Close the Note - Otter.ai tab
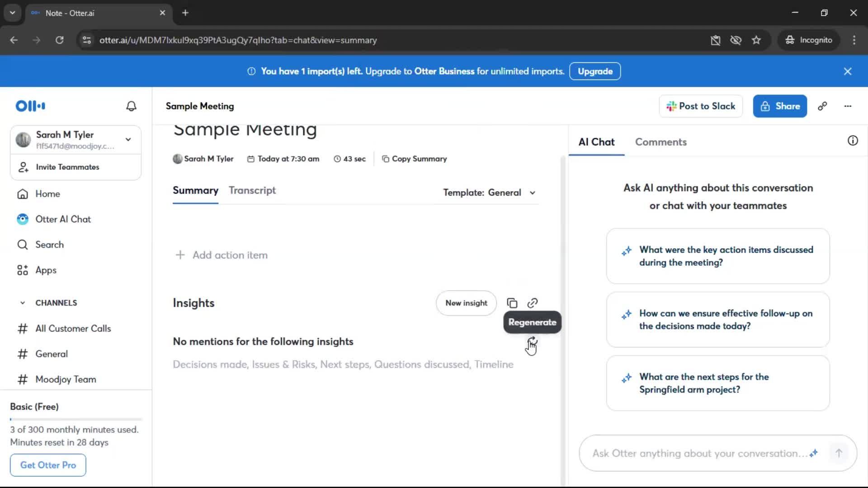The height and width of the screenshot is (488, 868). click(162, 13)
